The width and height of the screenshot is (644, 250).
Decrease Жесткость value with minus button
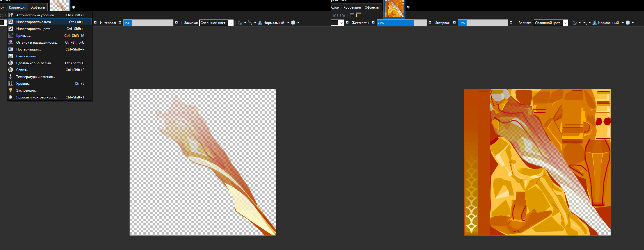pyautogui.click(x=373, y=23)
